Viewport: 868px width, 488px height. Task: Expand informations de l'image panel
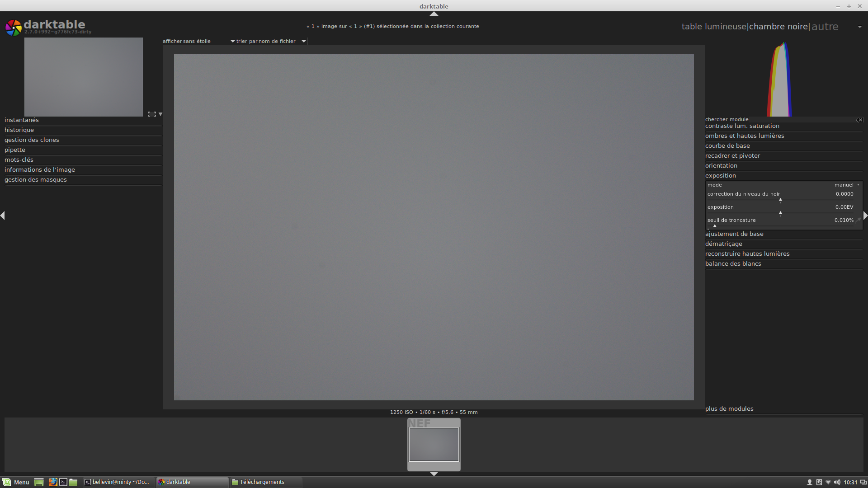pyautogui.click(x=83, y=170)
